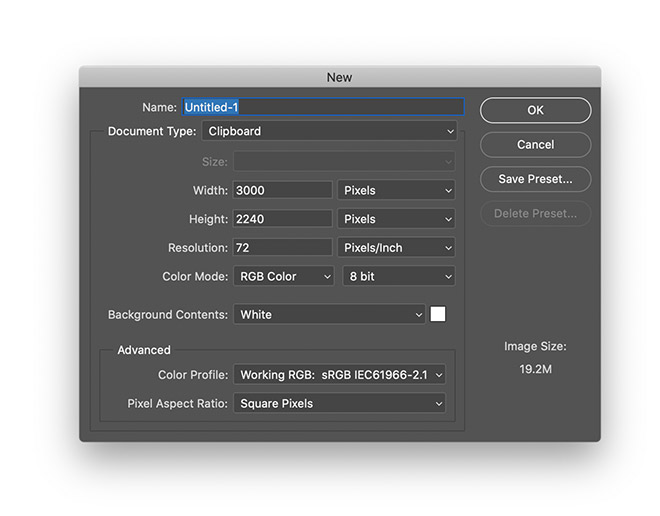This screenshot has width=660, height=516.
Task: Click the white background color swatch
Action: 438,315
